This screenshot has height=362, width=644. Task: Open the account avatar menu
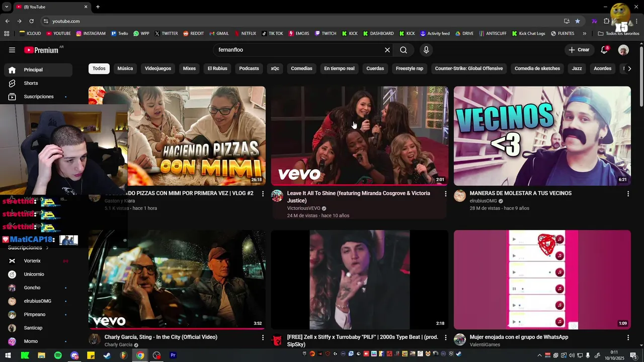coord(623,50)
